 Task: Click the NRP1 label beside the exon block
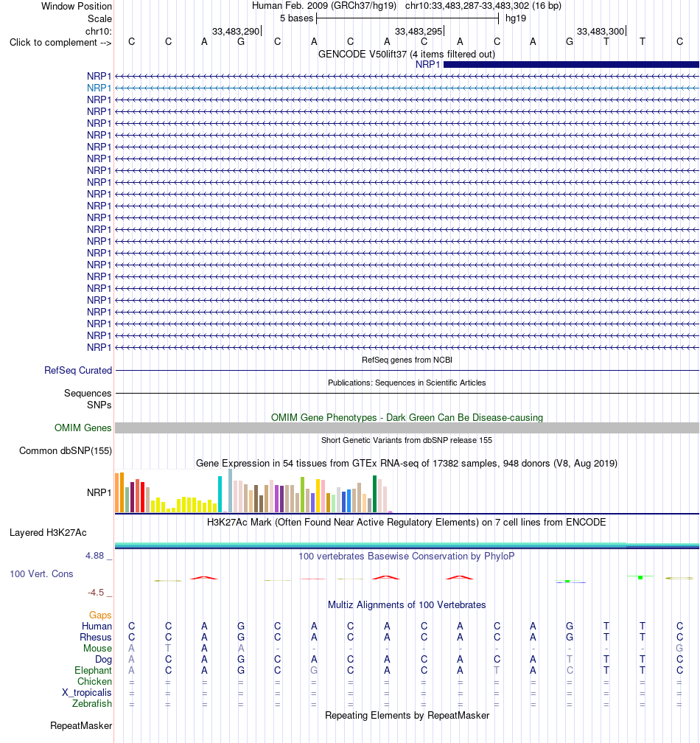pos(427,64)
